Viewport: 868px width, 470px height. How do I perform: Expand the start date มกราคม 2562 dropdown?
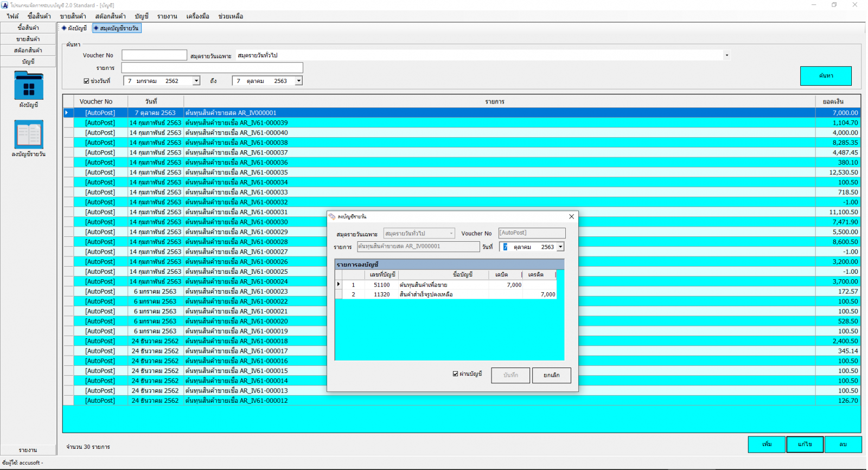tap(196, 81)
